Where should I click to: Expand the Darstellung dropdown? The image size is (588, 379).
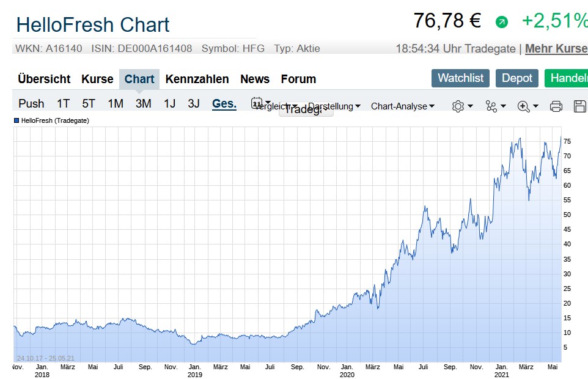334,106
